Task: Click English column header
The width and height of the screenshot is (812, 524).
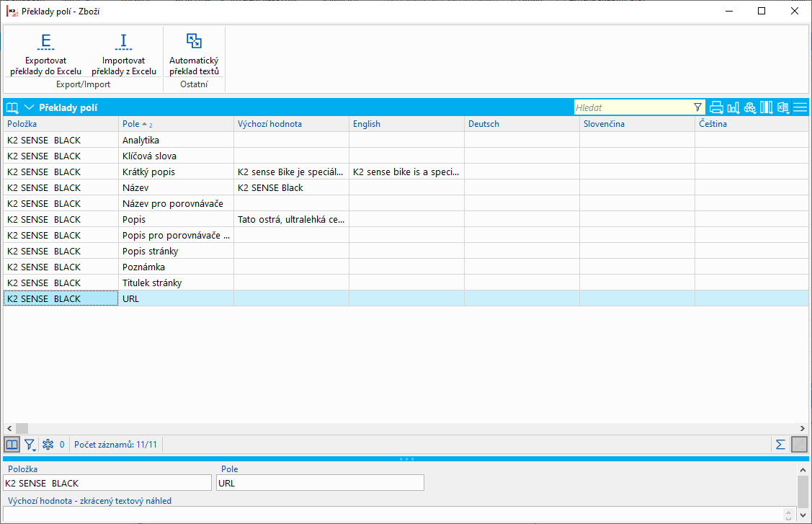Action: 406,124
